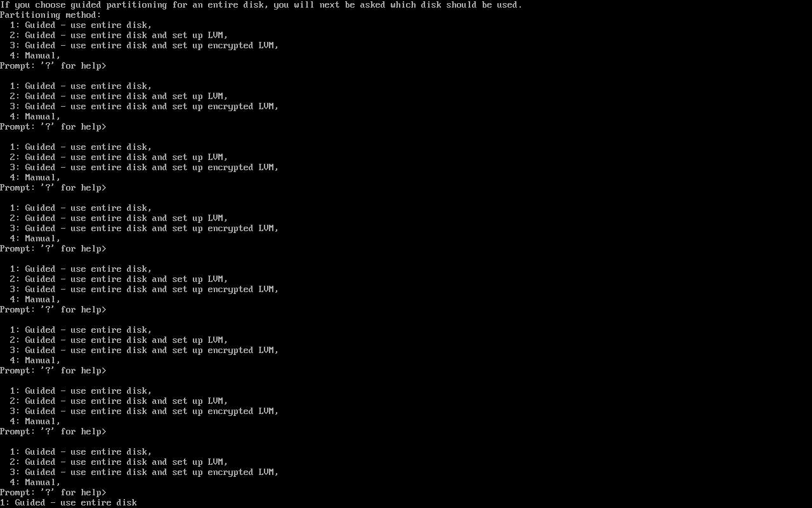Click the final answer line '1: Guided - use entire disk'
812x508 pixels.
[69, 502]
